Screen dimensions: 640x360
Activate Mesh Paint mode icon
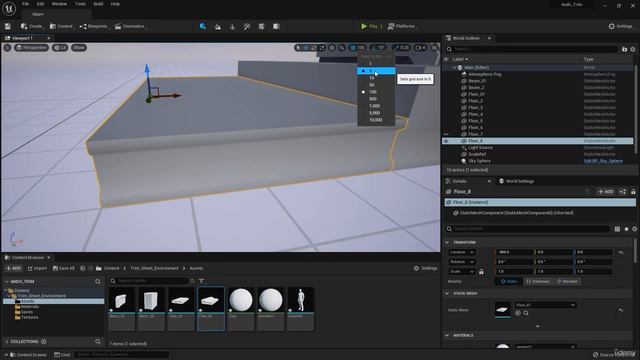(x=247, y=27)
